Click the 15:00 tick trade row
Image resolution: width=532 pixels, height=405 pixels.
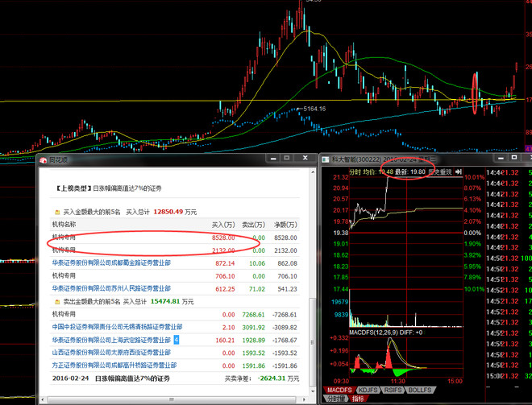pyautogui.click(x=509, y=376)
